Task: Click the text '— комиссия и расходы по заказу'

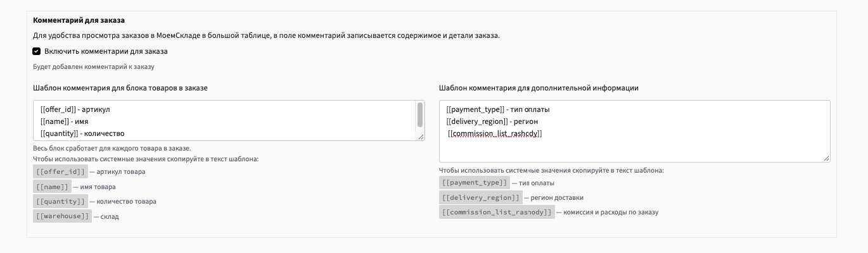Action: (607, 212)
